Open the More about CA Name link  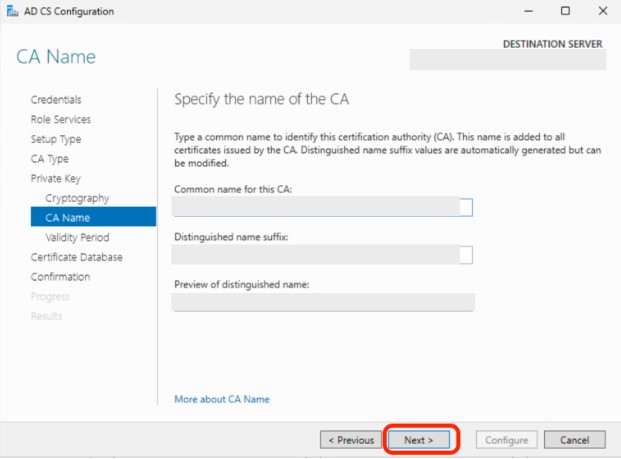tap(221, 399)
